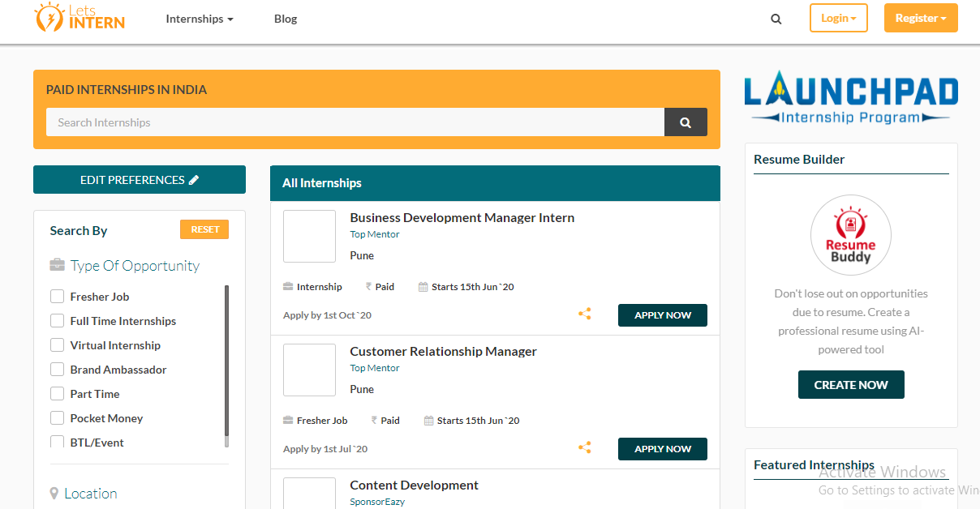Click the Resume Buddy logo
980x509 pixels.
tap(851, 235)
